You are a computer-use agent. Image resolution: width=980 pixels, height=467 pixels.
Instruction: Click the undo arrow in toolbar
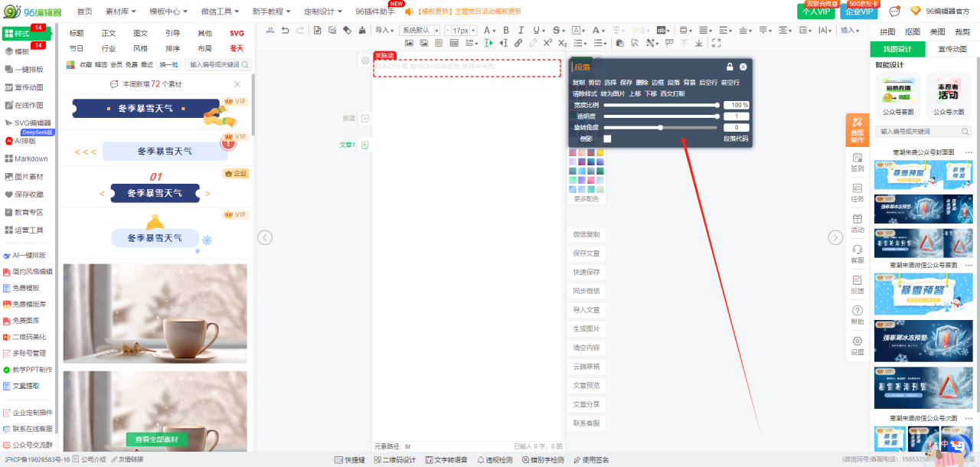pyautogui.click(x=286, y=30)
